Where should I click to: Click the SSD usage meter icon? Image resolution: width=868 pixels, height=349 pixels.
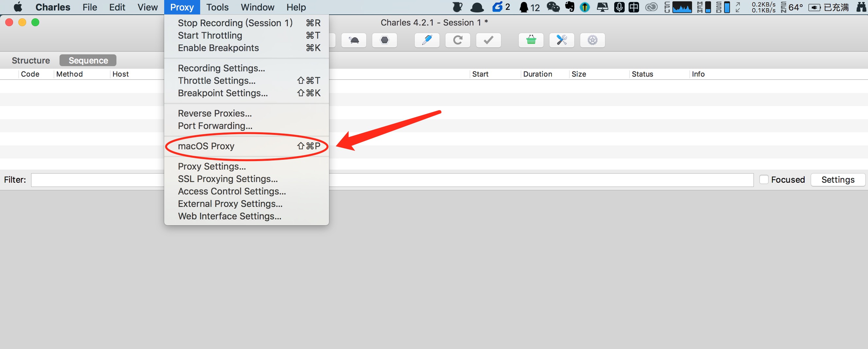click(x=723, y=7)
